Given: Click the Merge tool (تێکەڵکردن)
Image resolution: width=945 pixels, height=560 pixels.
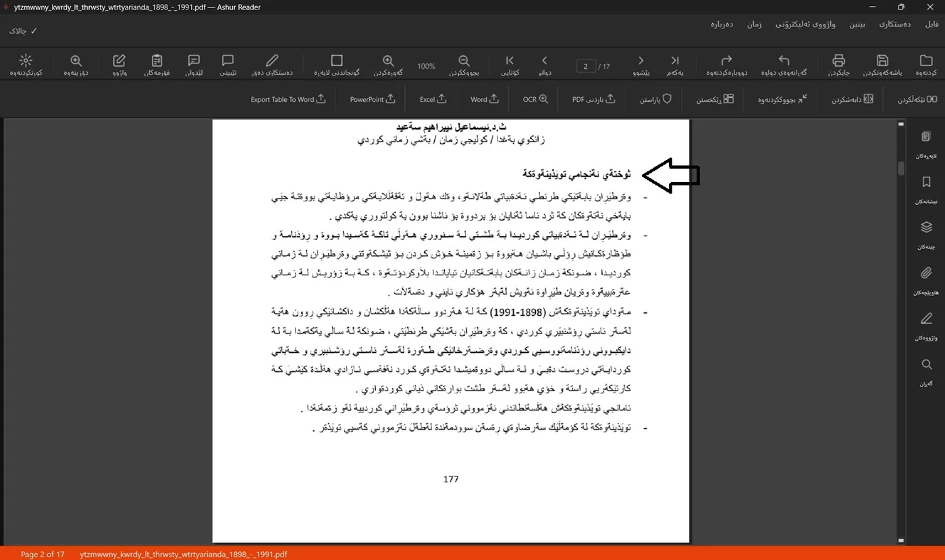Looking at the screenshot, I should click(x=917, y=99).
